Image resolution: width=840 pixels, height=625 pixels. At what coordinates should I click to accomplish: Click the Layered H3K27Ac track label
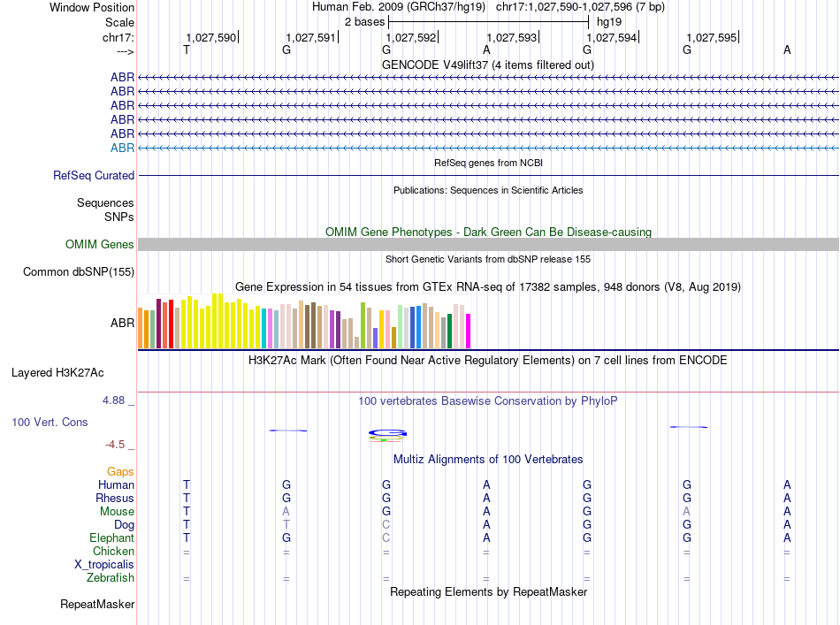pos(57,373)
